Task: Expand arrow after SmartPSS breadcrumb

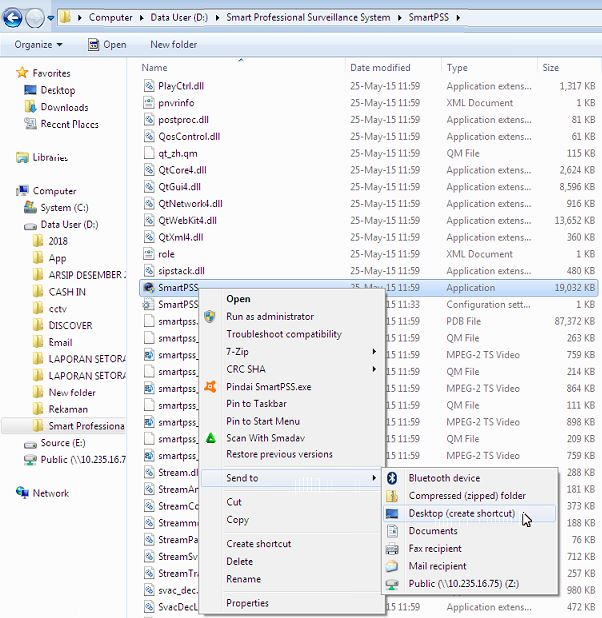Action: (x=458, y=18)
